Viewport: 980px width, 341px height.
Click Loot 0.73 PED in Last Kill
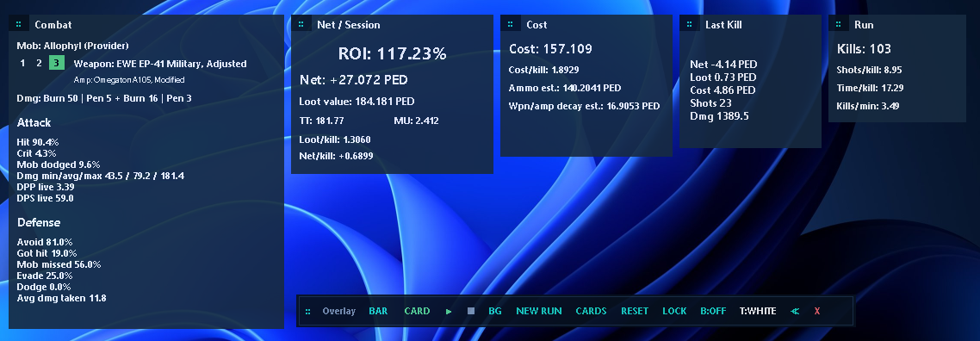[x=723, y=77]
